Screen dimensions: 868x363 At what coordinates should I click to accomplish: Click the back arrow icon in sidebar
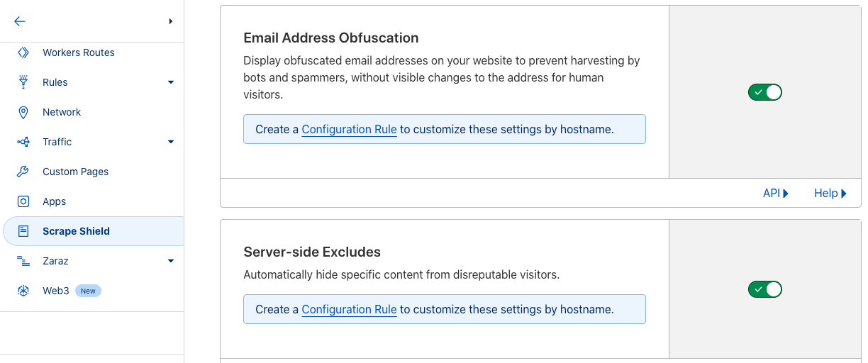pyautogui.click(x=20, y=21)
